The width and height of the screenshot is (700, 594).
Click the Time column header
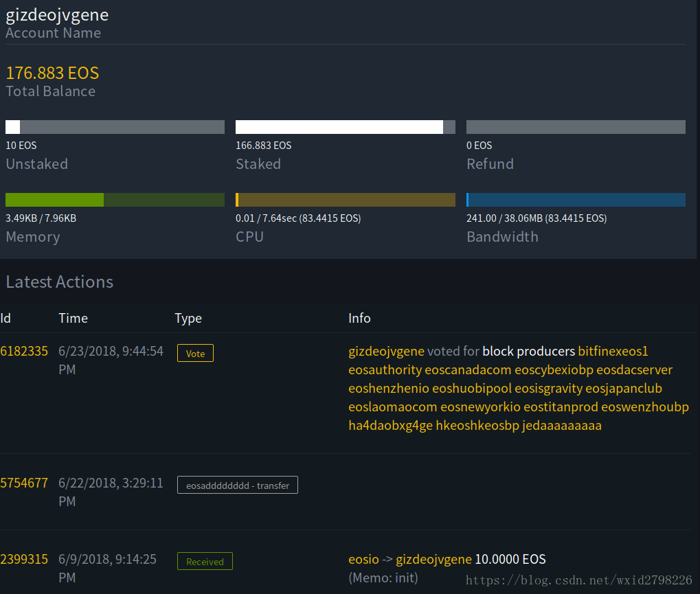pos(73,318)
